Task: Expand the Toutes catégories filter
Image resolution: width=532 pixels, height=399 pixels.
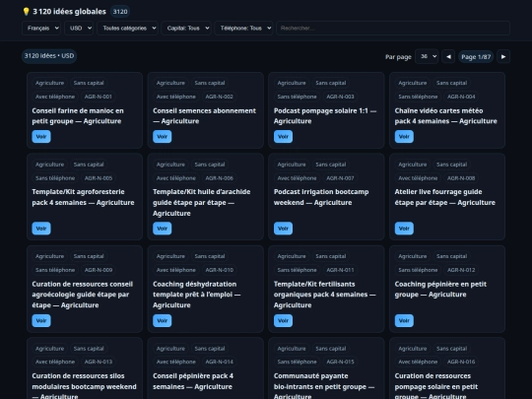Action: 127,29
